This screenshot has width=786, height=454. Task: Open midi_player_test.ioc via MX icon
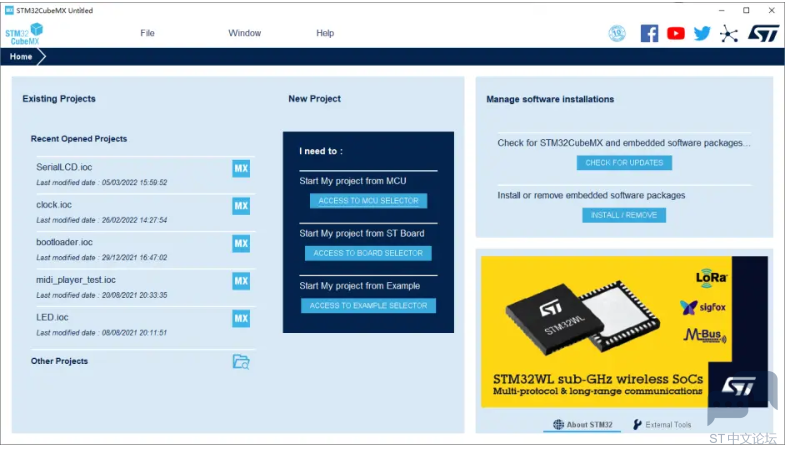point(241,281)
